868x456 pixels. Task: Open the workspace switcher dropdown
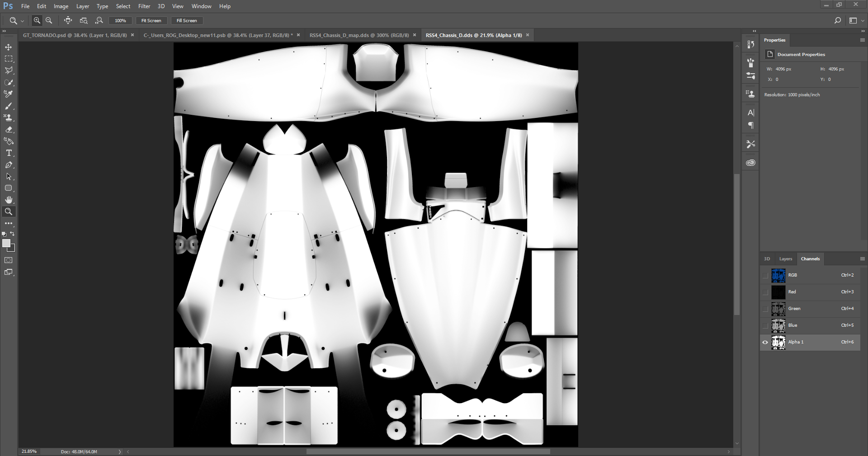click(857, 20)
